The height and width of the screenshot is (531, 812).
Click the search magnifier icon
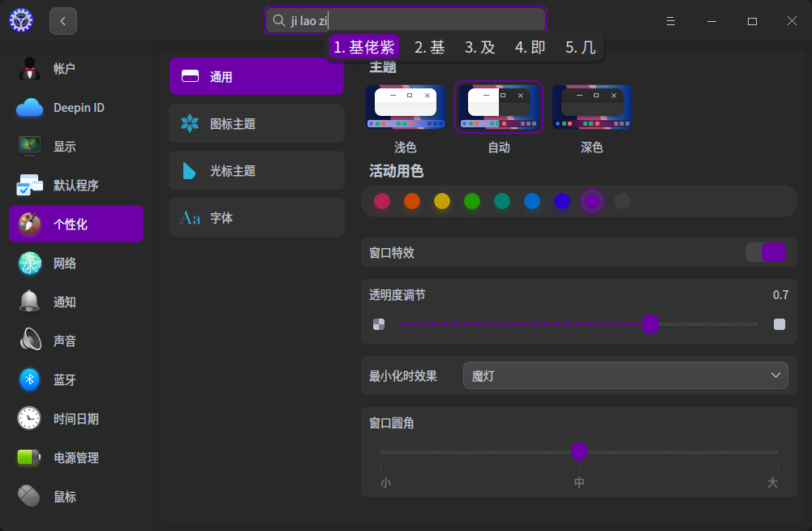pos(278,21)
